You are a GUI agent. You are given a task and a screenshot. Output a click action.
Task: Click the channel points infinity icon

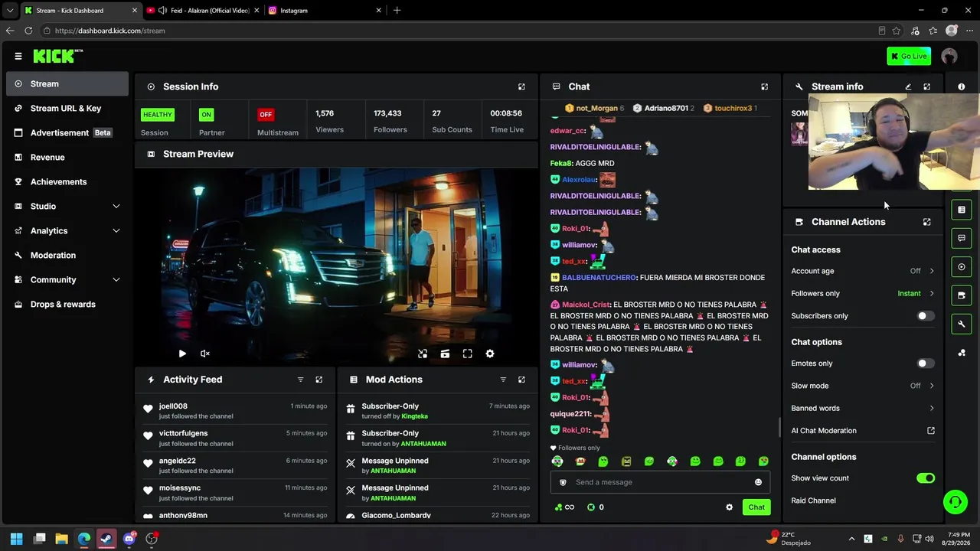(x=564, y=507)
